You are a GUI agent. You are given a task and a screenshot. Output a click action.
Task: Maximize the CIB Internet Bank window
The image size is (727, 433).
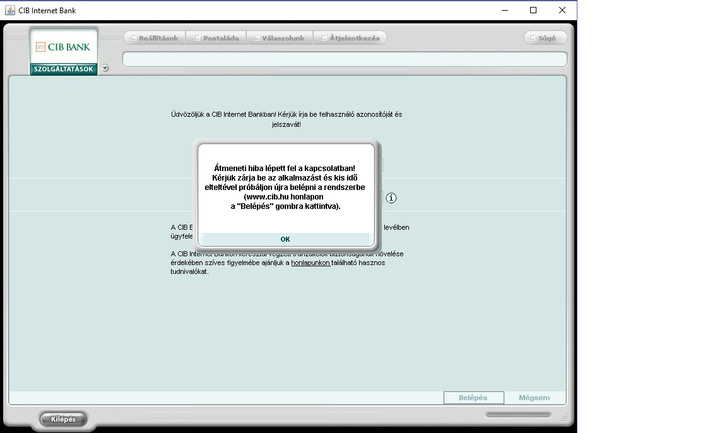click(x=533, y=10)
